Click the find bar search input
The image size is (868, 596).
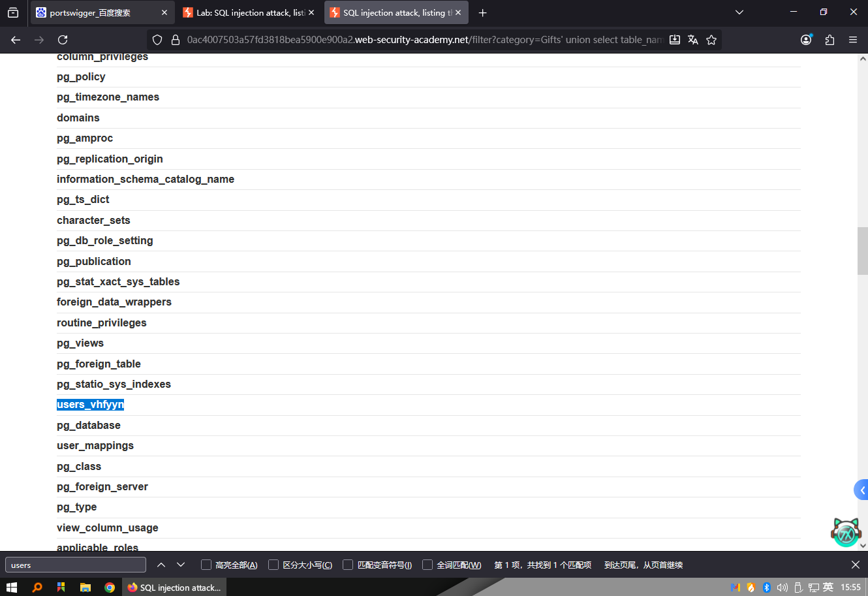pos(76,565)
